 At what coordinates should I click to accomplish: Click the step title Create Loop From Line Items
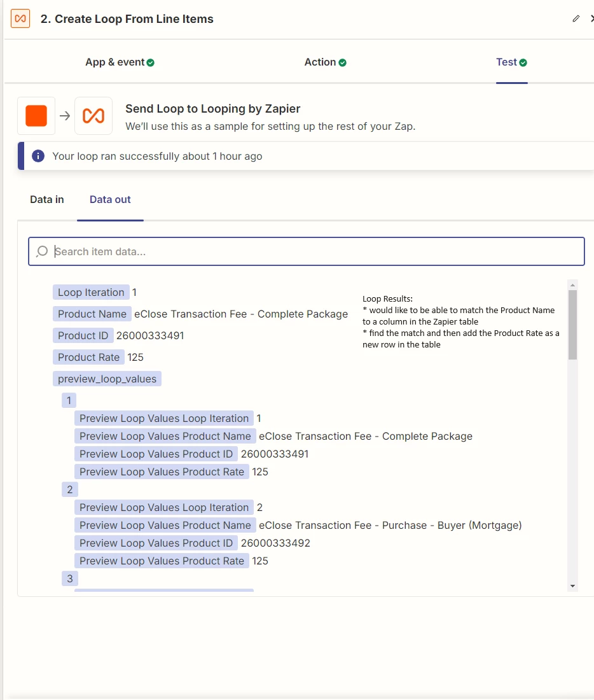click(x=134, y=18)
